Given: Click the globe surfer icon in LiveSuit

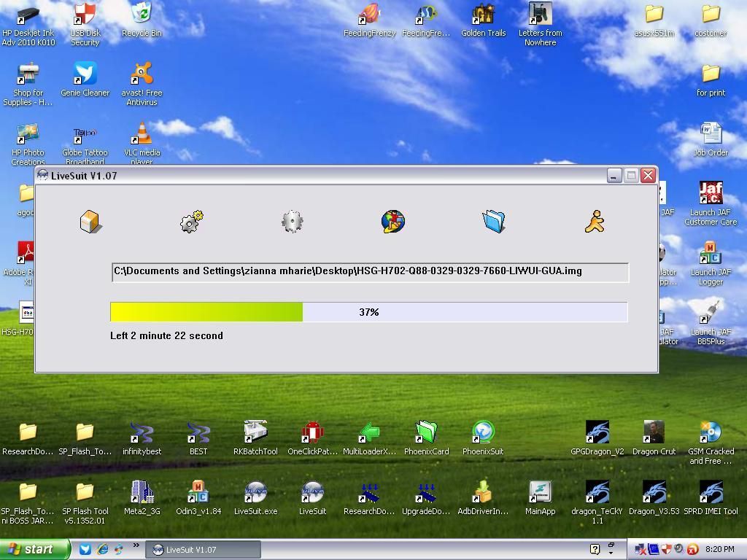Looking at the screenshot, I should point(393,222).
